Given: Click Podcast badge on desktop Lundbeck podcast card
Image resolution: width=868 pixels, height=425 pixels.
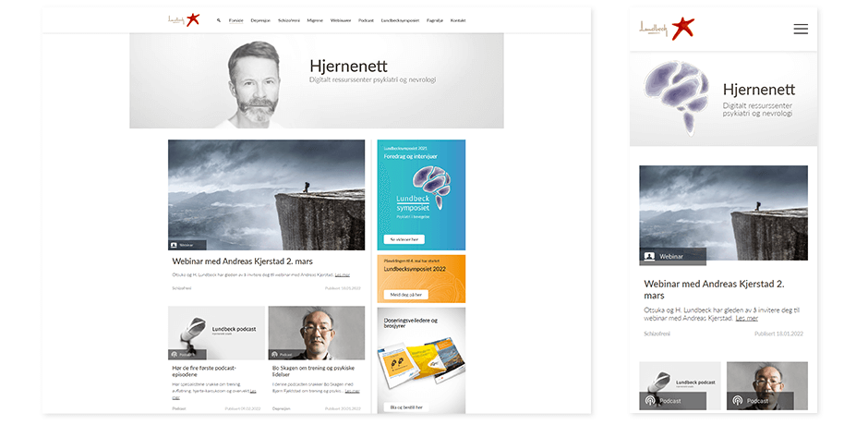Looking at the screenshot, I should pyautogui.click(x=187, y=354).
